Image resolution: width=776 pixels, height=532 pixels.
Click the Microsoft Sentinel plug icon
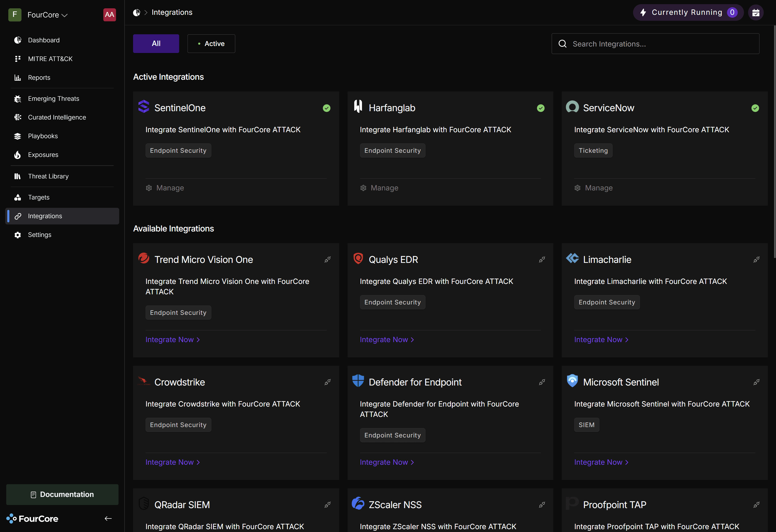click(x=756, y=382)
